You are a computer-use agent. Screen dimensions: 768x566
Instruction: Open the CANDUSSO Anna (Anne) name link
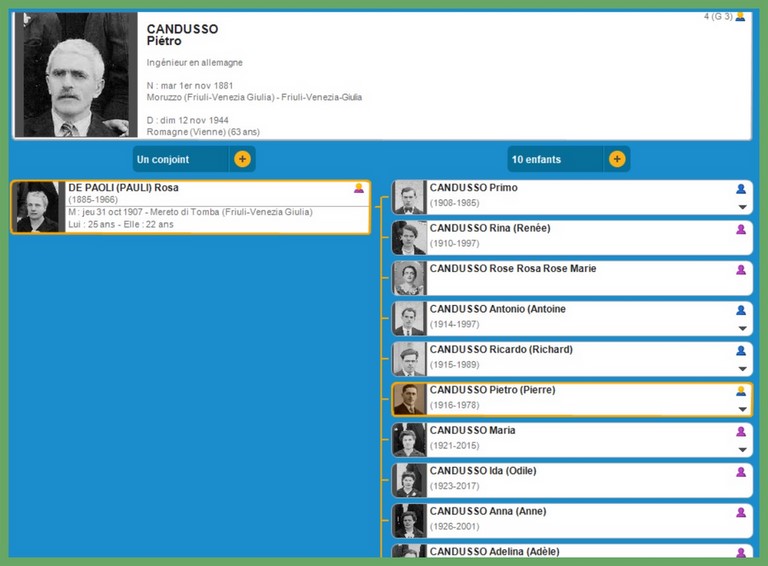(487, 511)
